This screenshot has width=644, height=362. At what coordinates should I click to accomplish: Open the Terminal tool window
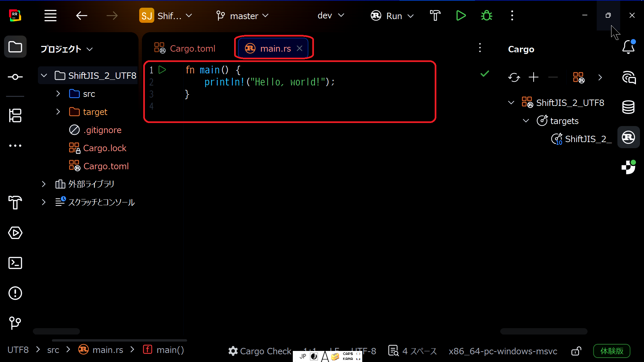[15, 263]
